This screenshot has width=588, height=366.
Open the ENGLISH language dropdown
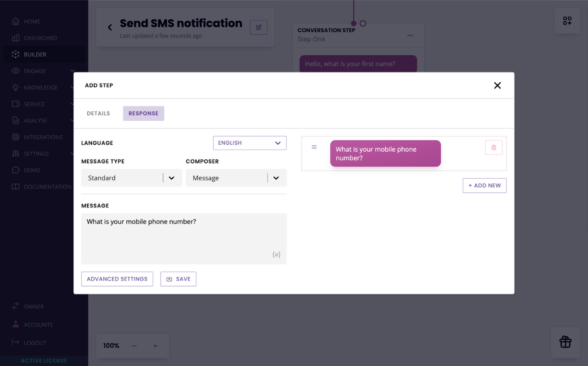click(249, 143)
